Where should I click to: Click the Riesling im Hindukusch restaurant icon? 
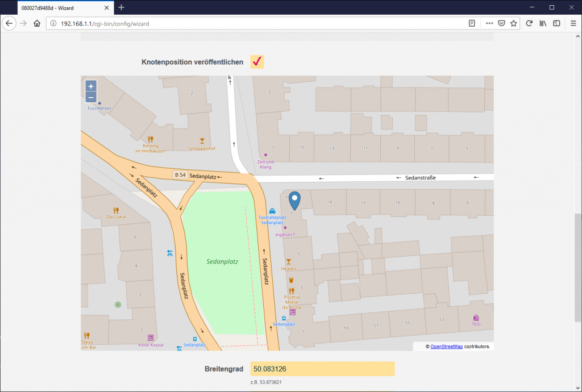[150, 139]
